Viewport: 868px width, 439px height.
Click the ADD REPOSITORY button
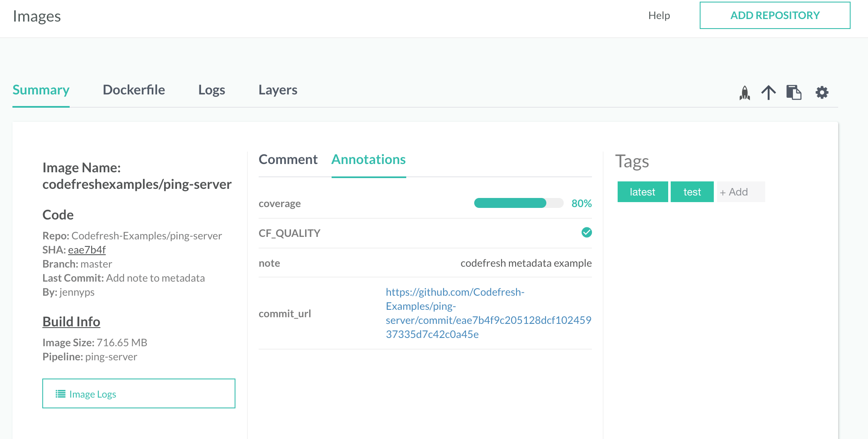click(775, 15)
